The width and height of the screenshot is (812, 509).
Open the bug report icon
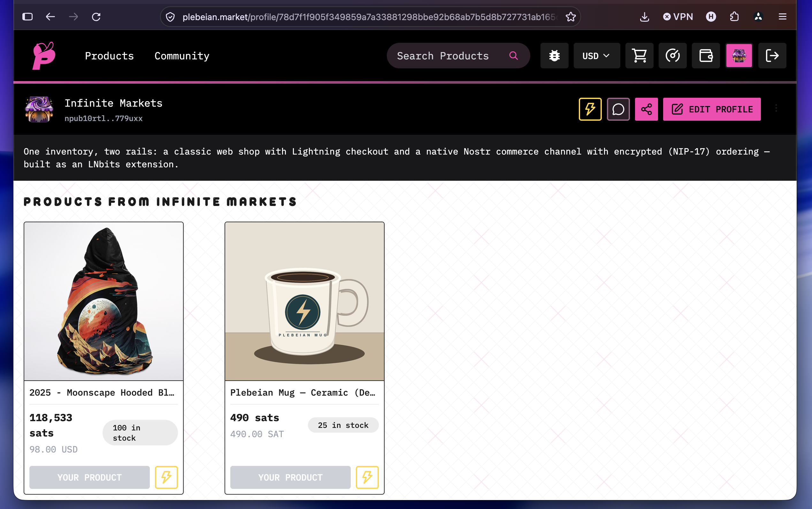click(x=555, y=56)
